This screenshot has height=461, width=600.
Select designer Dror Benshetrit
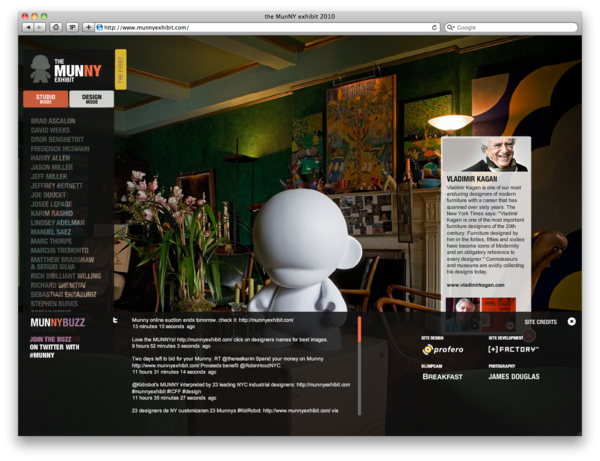pyautogui.click(x=57, y=140)
